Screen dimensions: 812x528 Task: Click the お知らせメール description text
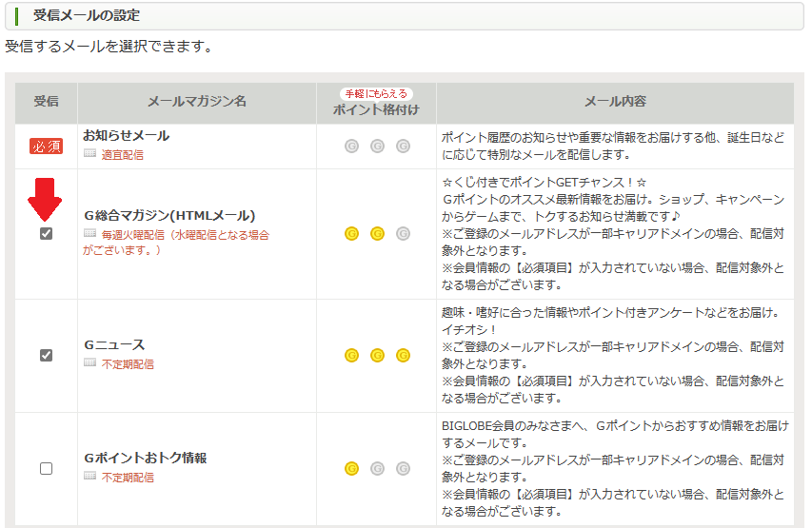[x=613, y=146]
